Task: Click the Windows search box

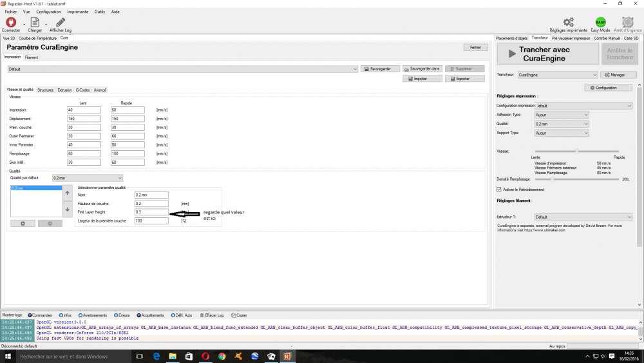Action: 73,357
